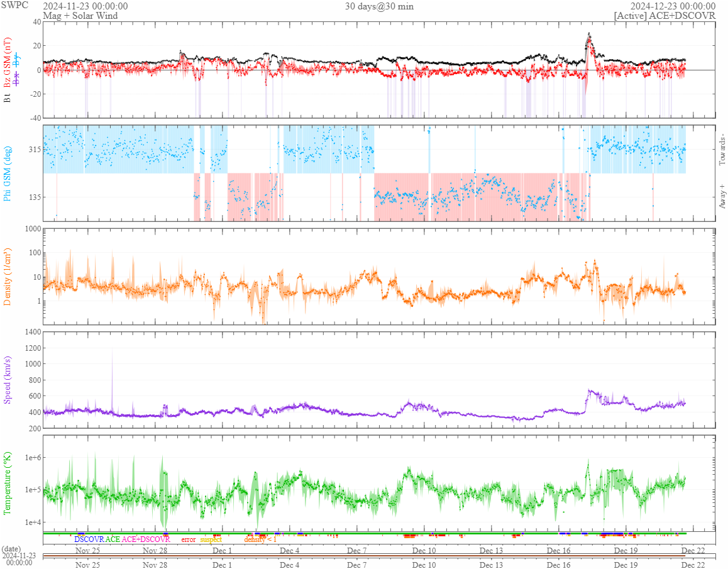Select the blue DSCOVR legend entry
The image size is (728, 569).
pos(89,539)
